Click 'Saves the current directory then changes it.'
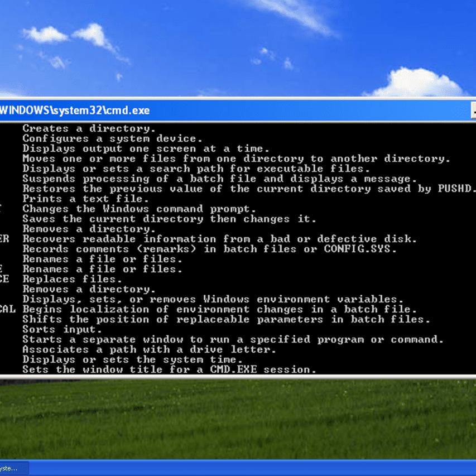 coord(170,219)
